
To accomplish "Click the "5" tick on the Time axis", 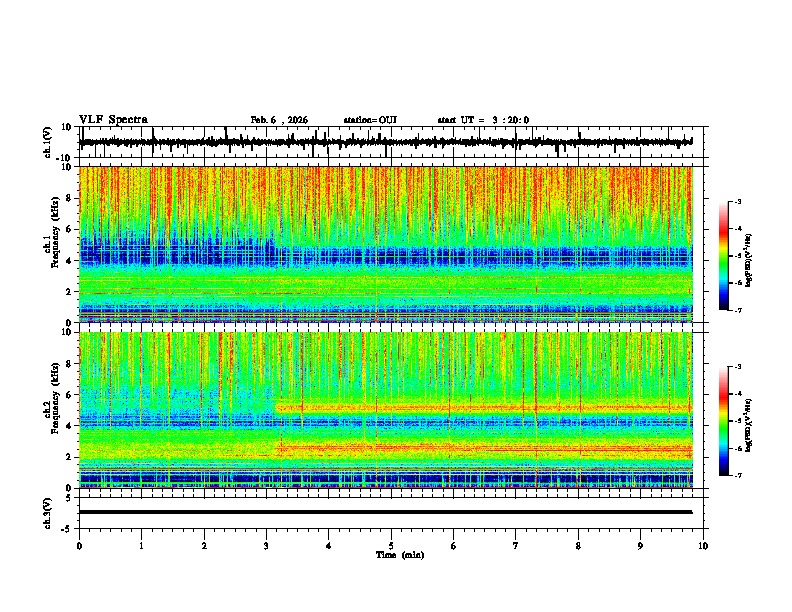I will [x=391, y=546].
